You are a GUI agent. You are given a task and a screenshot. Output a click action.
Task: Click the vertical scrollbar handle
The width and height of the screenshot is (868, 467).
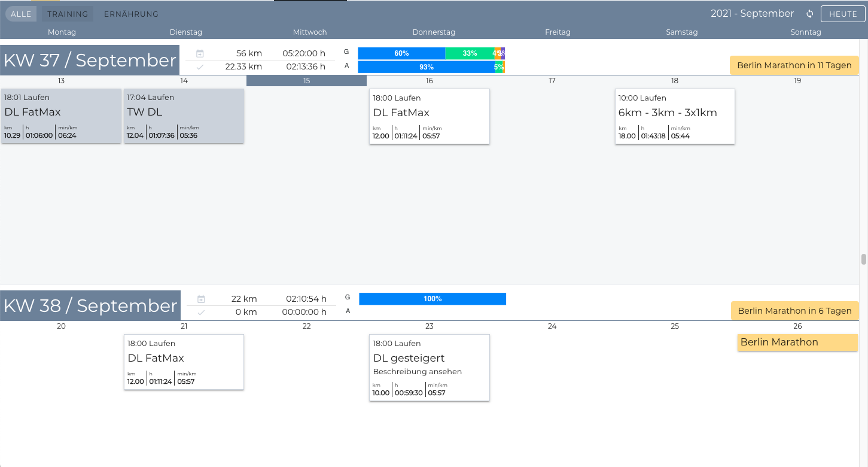click(x=863, y=259)
